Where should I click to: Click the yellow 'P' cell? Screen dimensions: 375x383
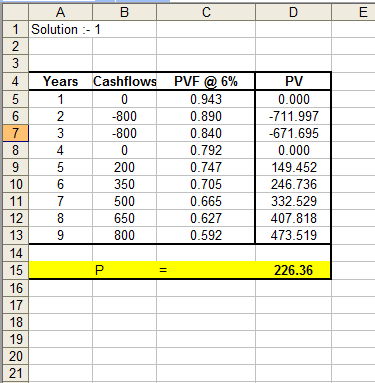coord(124,270)
